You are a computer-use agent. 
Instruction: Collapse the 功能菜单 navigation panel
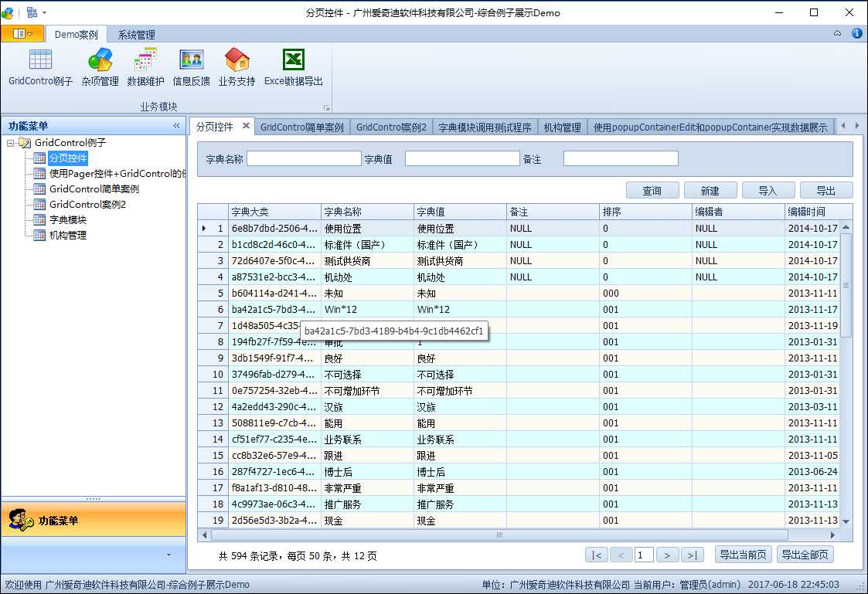pyautogui.click(x=176, y=126)
